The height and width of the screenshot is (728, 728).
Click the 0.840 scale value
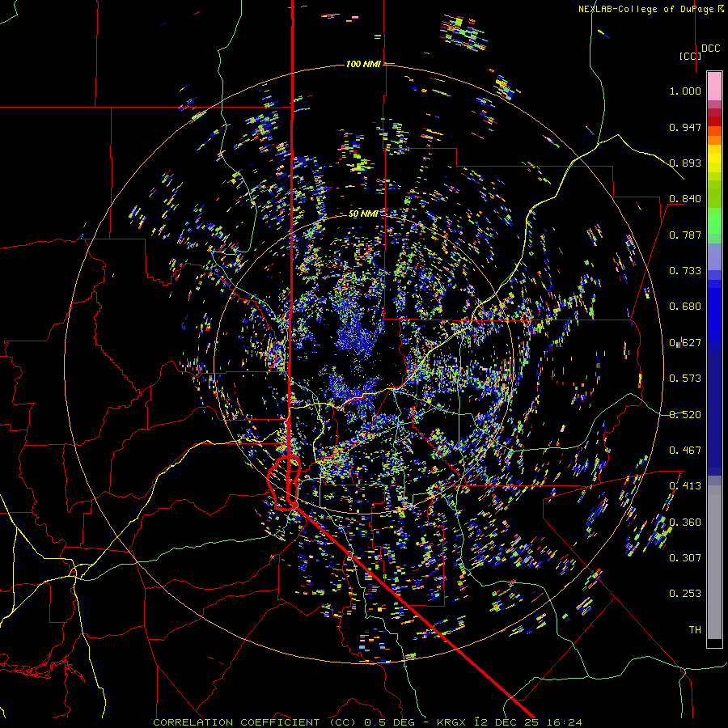click(x=685, y=199)
